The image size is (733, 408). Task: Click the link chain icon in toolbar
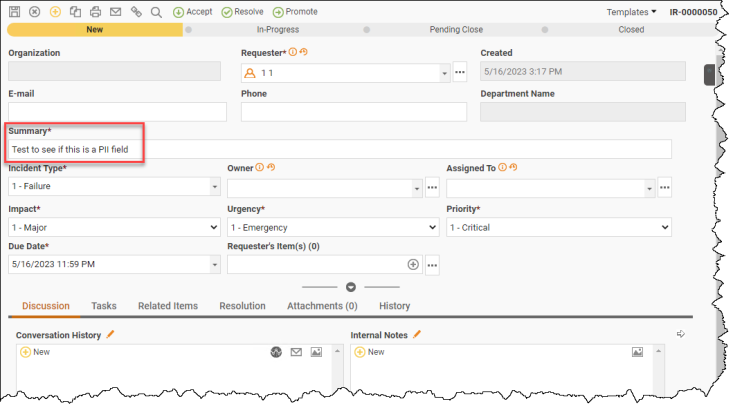136,12
